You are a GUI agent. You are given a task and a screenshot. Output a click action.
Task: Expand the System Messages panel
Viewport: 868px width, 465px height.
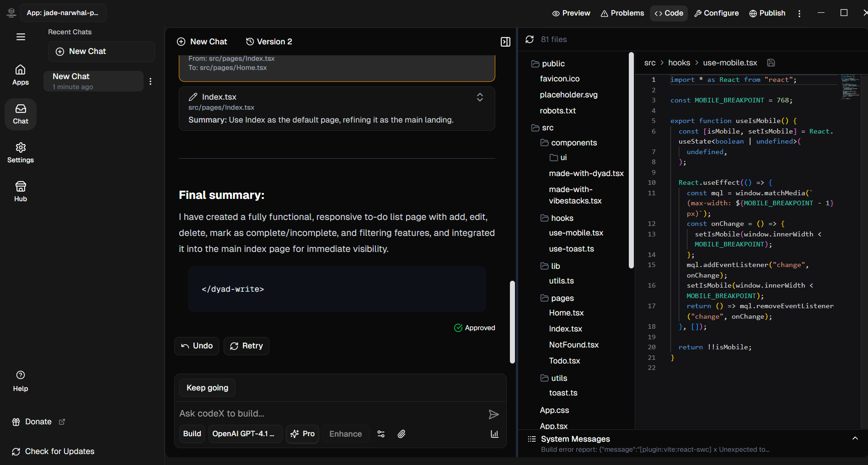pos(855,438)
